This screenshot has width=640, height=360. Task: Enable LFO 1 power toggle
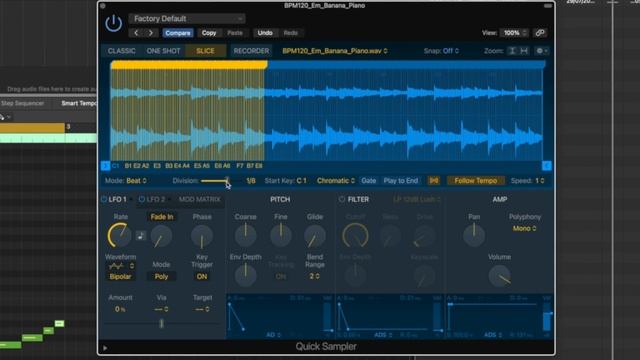click(104, 199)
